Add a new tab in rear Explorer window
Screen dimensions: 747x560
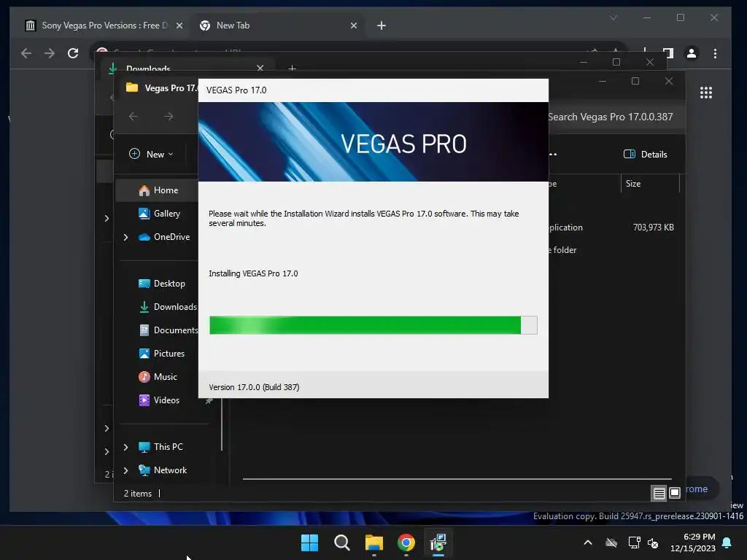pos(292,69)
